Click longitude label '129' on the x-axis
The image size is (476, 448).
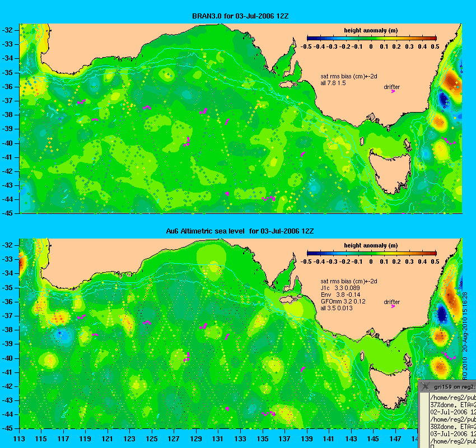tap(196, 438)
